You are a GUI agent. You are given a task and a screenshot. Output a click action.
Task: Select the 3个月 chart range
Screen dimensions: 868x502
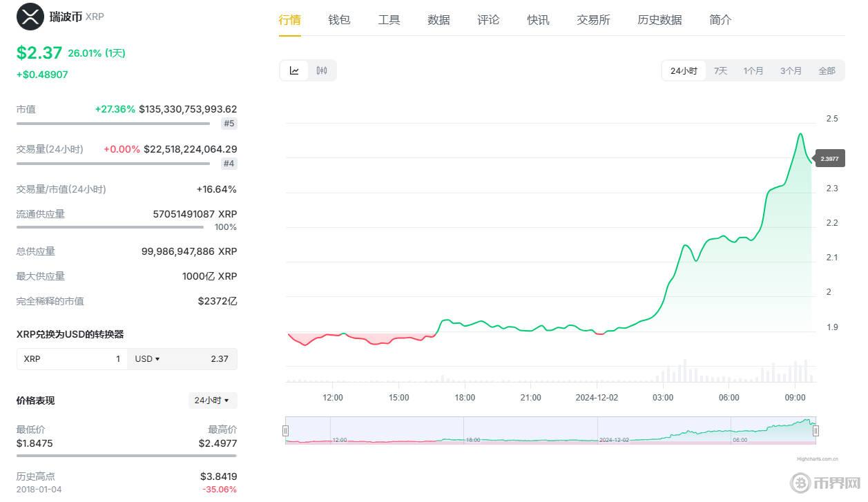(x=791, y=70)
